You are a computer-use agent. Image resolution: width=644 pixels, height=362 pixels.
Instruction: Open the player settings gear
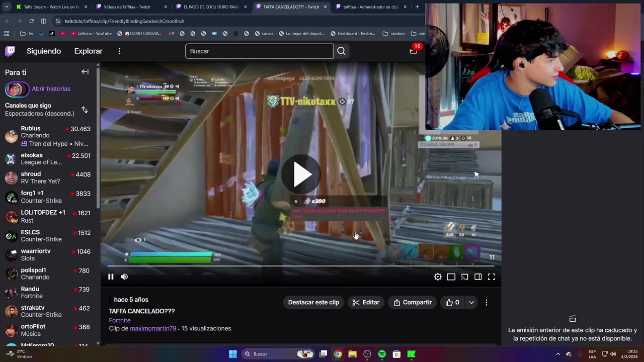(438, 277)
